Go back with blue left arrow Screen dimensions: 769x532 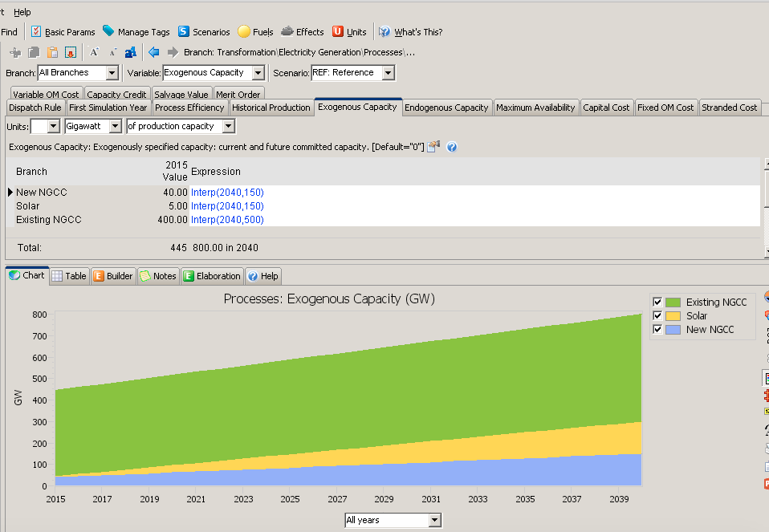pyautogui.click(x=154, y=52)
